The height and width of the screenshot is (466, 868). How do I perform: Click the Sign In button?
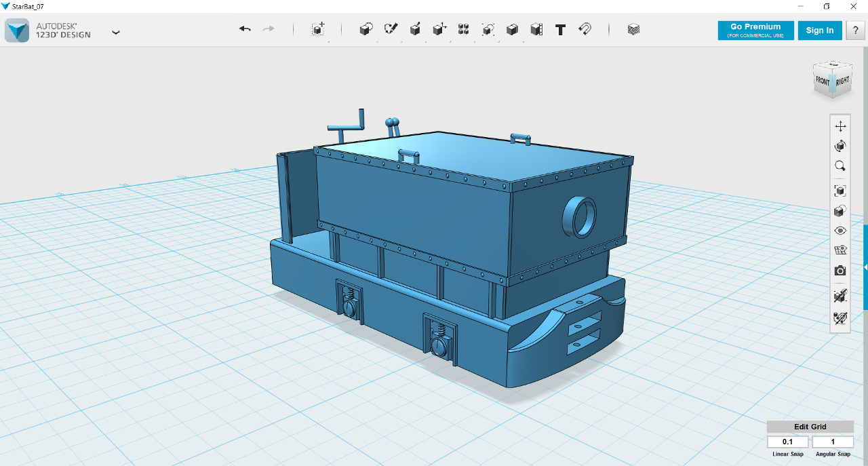[820, 31]
